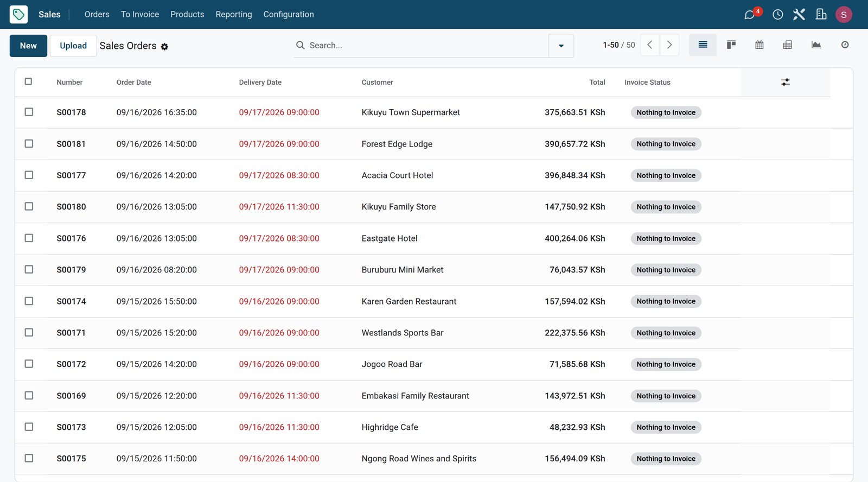868x482 pixels.
Task: Open the debug tools wrench icon
Action: coord(799,15)
